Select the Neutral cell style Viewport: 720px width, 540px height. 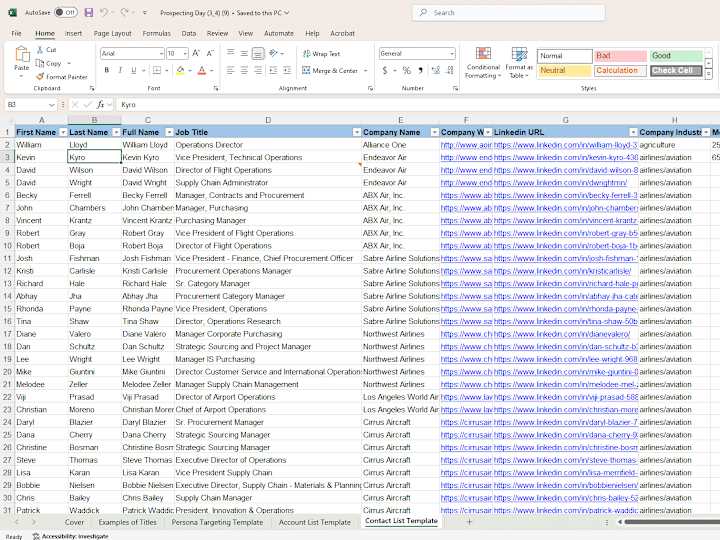pyautogui.click(x=565, y=70)
